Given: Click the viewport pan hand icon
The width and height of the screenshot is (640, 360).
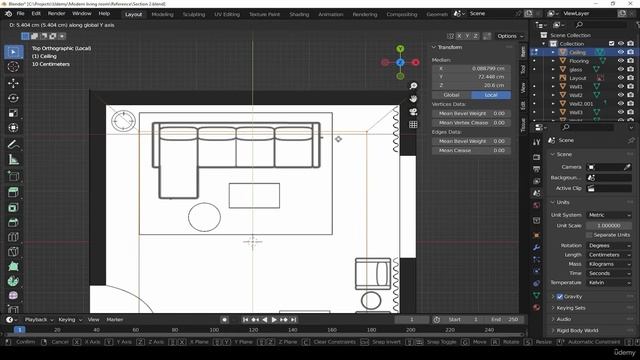Looking at the screenshot, I should click(413, 99).
